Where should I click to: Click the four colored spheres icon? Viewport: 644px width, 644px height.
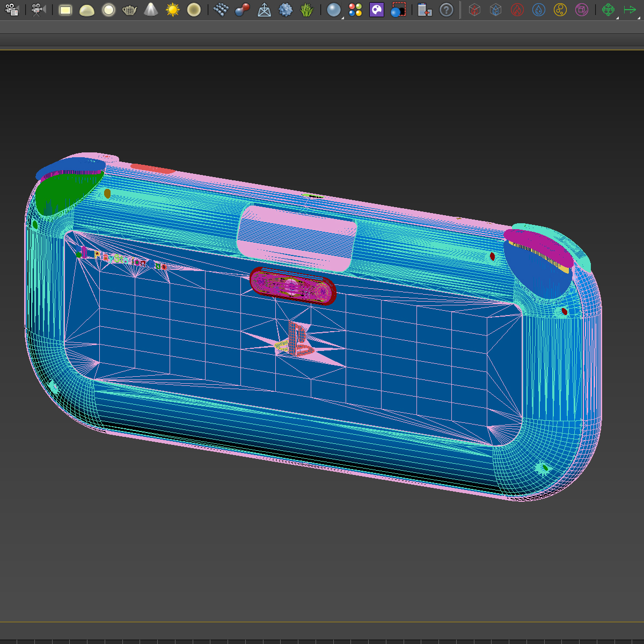355,10
